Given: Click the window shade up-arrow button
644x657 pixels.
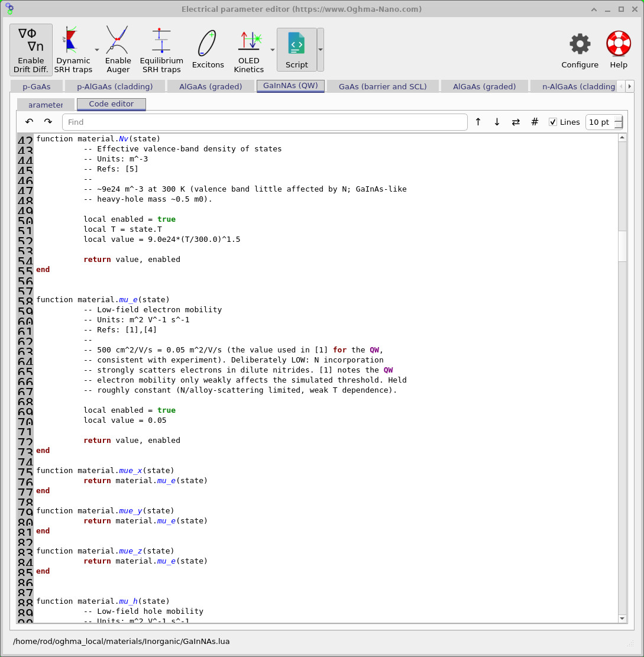Looking at the screenshot, I should 594,9.
